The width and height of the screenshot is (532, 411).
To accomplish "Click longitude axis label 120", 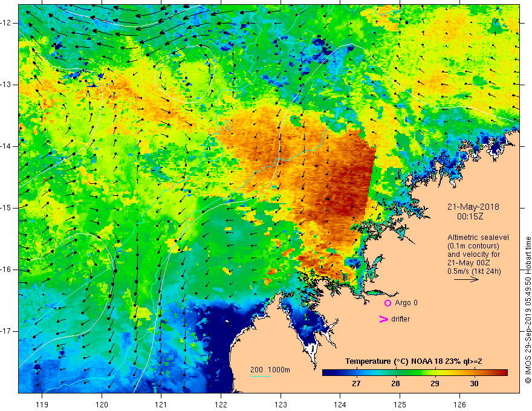I will click(x=102, y=404).
